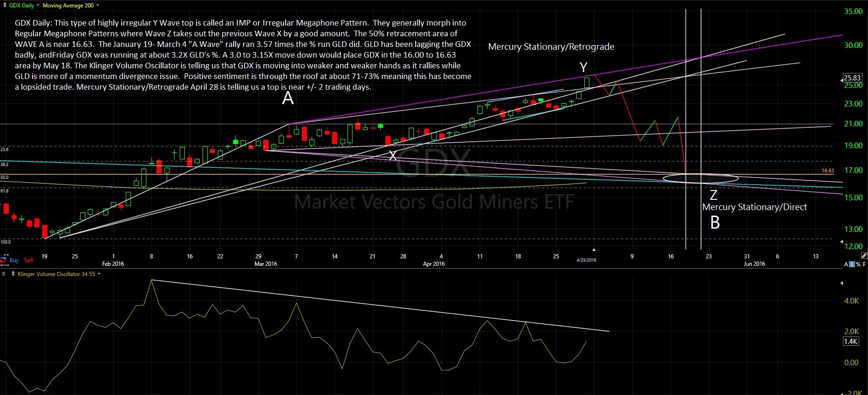Click the X wave label
The width and height of the screenshot is (868, 395).
tap(393, 155)
